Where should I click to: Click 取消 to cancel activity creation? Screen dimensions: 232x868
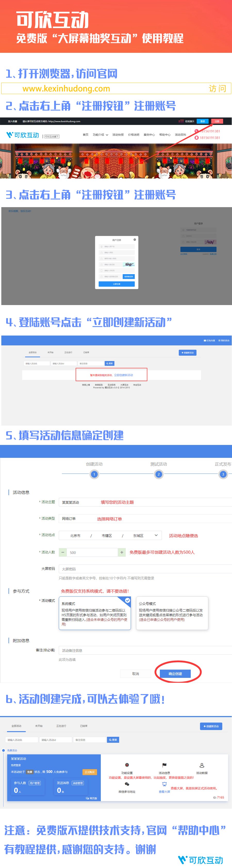[135, 673]
